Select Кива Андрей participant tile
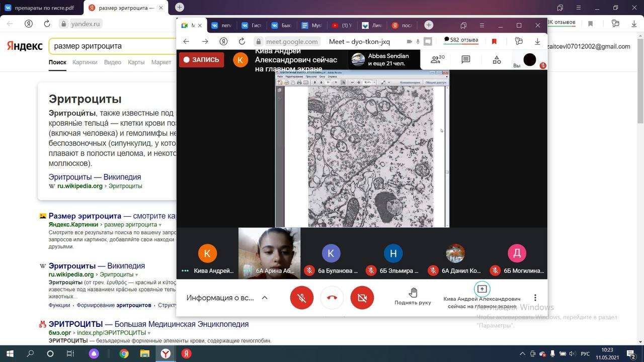Viewport: 644px width, 362px height. coord(207,253)
